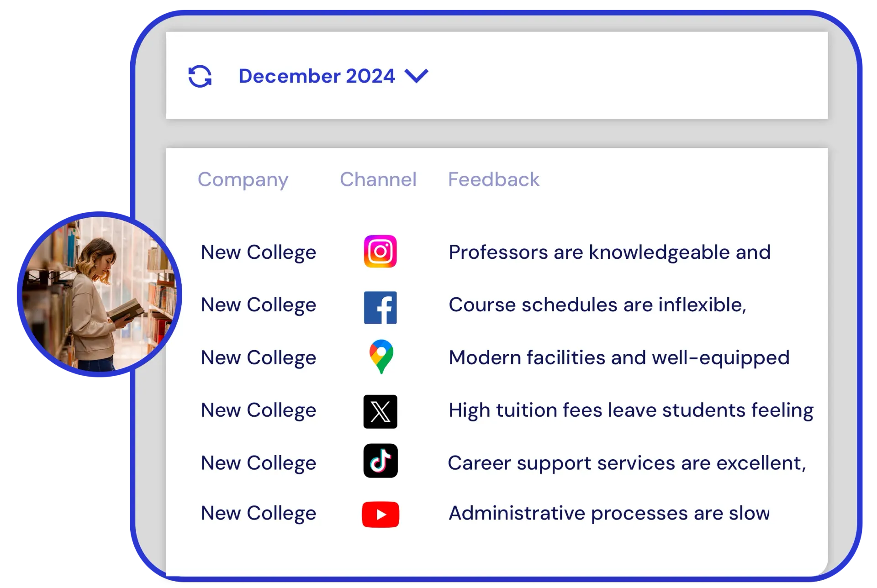The height and width of the screenshot is (588, 877).
Task: Click the Feedback column header
Action: click(x=494, y=179)
